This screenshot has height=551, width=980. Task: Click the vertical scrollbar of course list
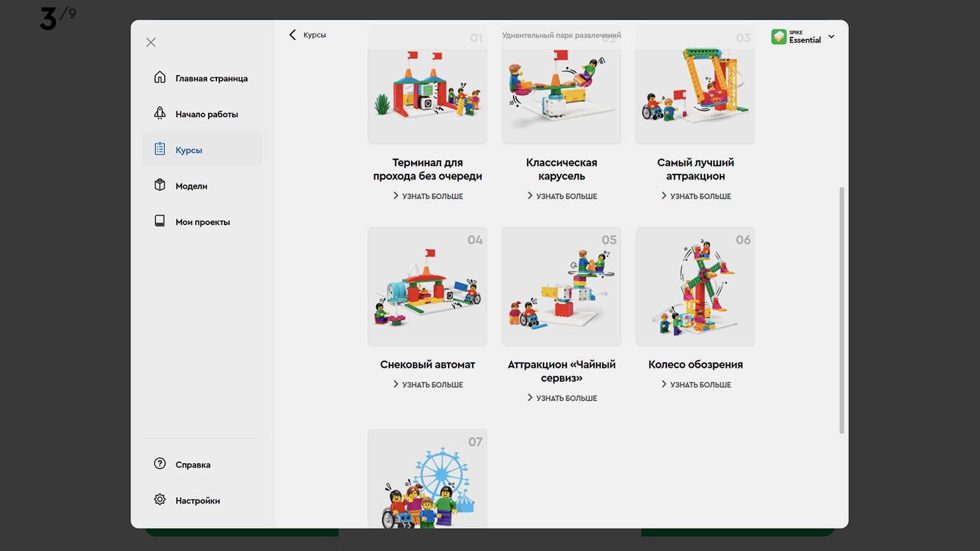pyautogui.click(x=842, y=310)
